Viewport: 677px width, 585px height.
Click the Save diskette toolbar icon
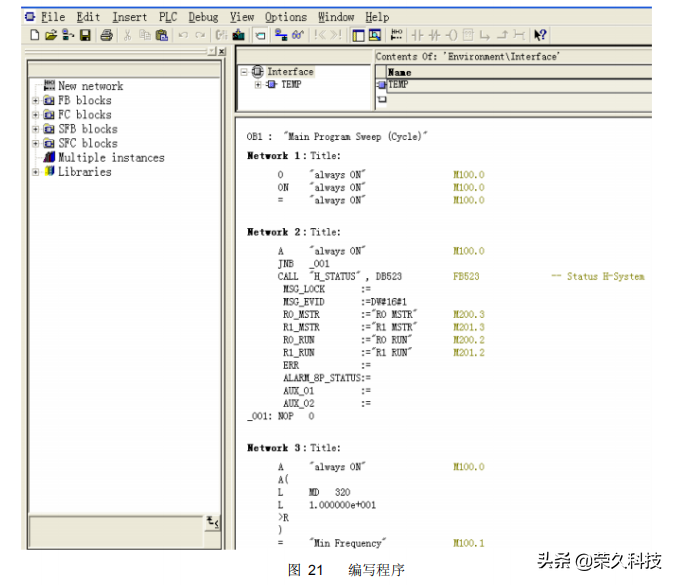85,35
